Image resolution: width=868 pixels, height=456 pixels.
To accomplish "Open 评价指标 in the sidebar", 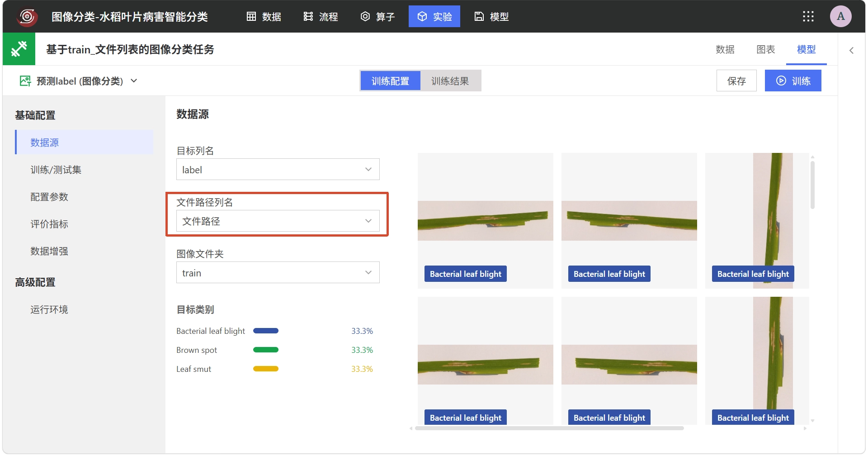I will (x=84, y=224).
